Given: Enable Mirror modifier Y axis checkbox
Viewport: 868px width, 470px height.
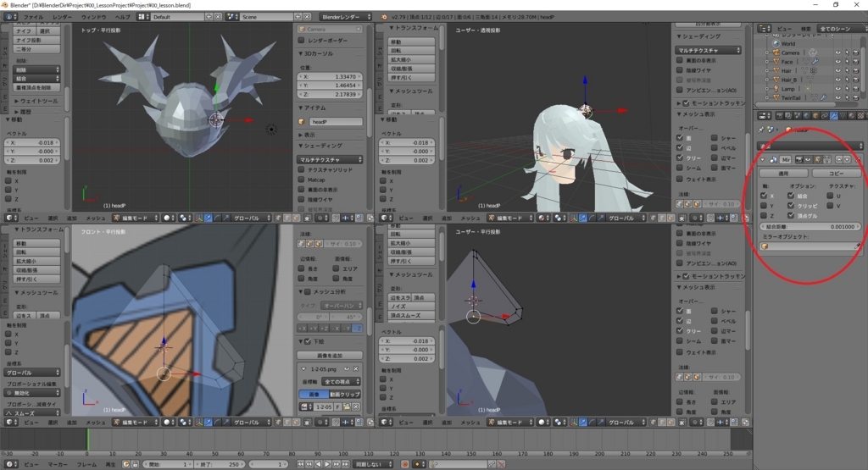Looking at the screenshot, I should pyautogui.click(x=764, y=205).
